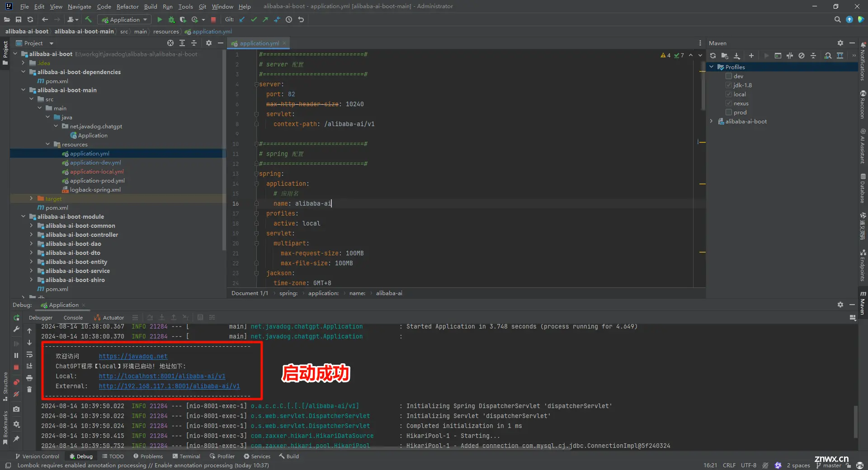
Task: Execute Maven goal icon in the Maven toolbar
Action: (778, 56)
